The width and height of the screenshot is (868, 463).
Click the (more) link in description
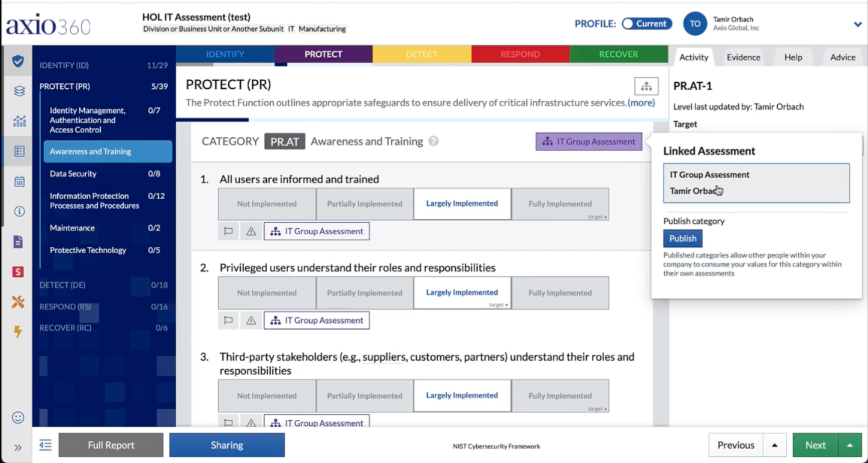pos(641,102)
